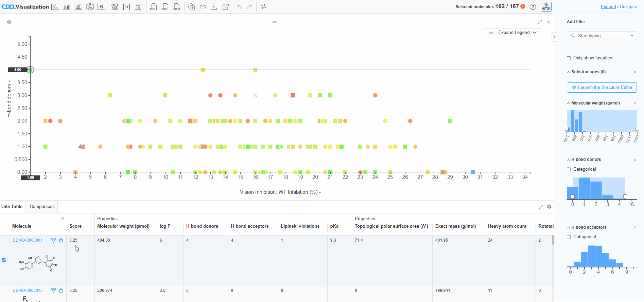The image size is (644, 302).
Task: Click the Expand filters link
Action: pyautogui.click(x=608, y=6)
